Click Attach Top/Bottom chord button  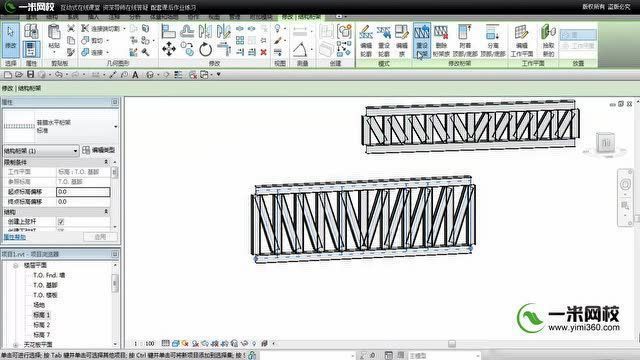[464, 41]
